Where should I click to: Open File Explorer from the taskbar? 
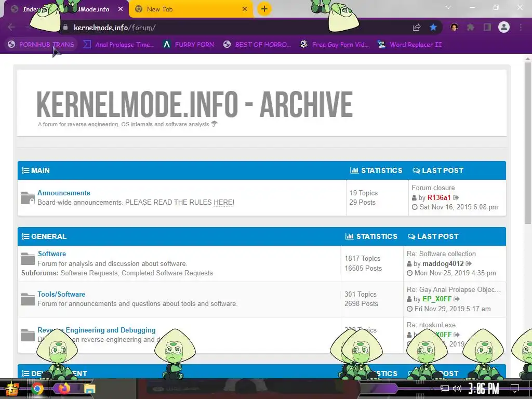[x=89, y=389]
